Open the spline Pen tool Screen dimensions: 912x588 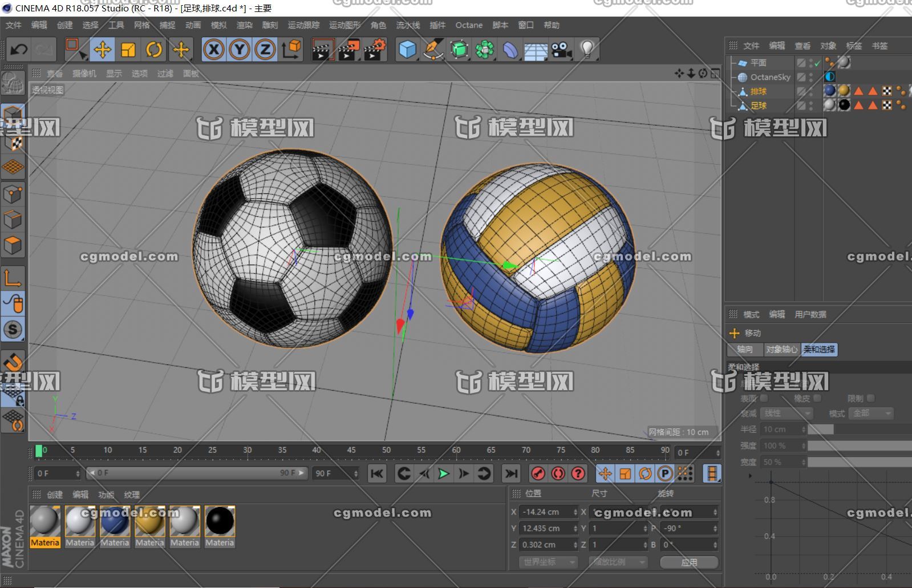(x=433, y=50)
